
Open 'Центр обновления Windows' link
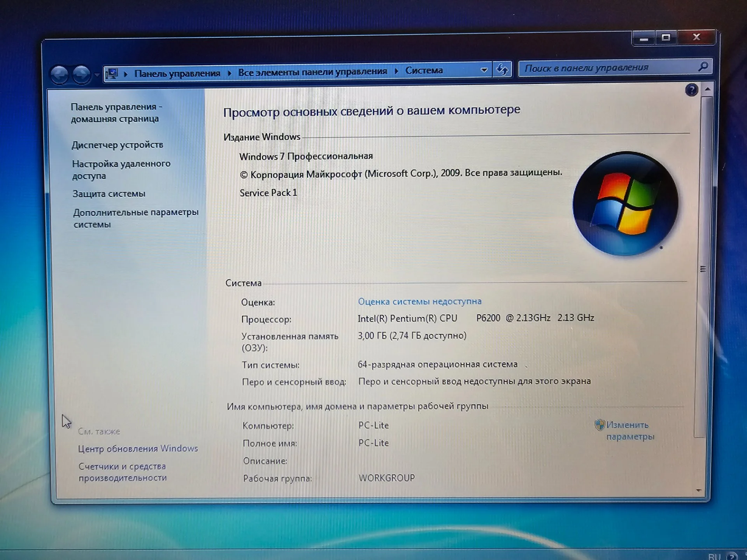tap(138, 448)
